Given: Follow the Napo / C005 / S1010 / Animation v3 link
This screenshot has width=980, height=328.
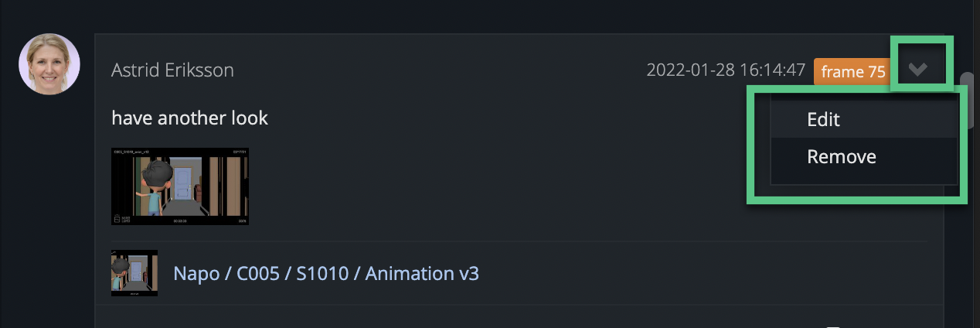Looking at the screenshot, I should click(x=326, y=273).
